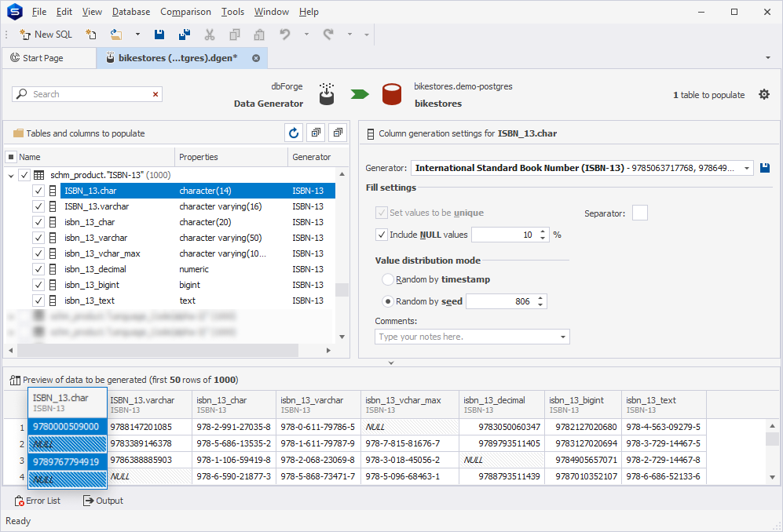783x532 pixels.
Task: Click the Generator column header
Action: coord(312,157)
